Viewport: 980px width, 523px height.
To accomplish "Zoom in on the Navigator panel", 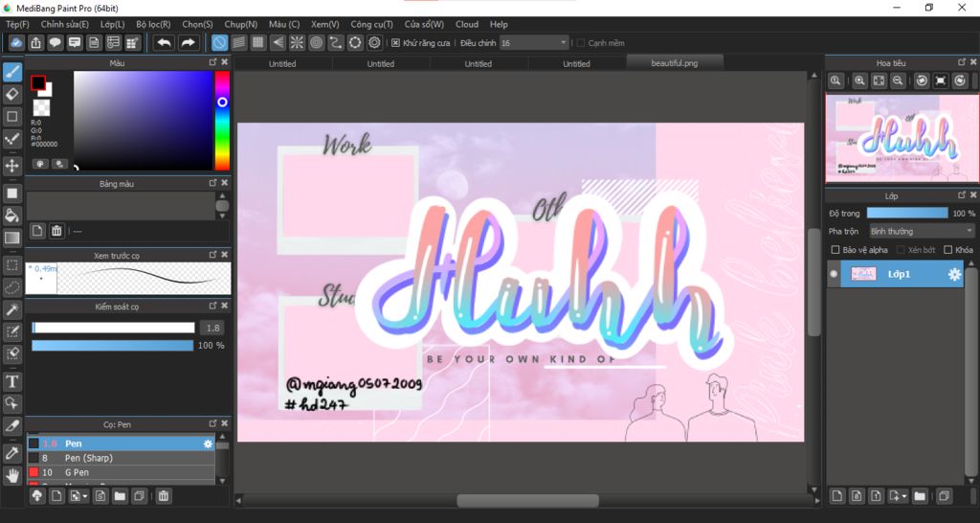I will pyautogui.click(x=860, y=80).
